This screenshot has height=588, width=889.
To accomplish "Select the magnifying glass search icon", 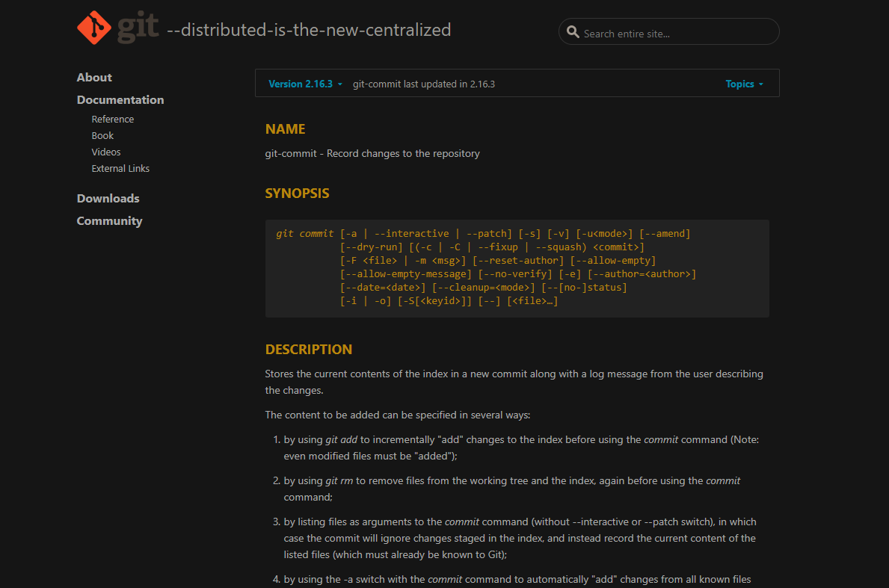I will pyautogui.click(x=573, y=31).
